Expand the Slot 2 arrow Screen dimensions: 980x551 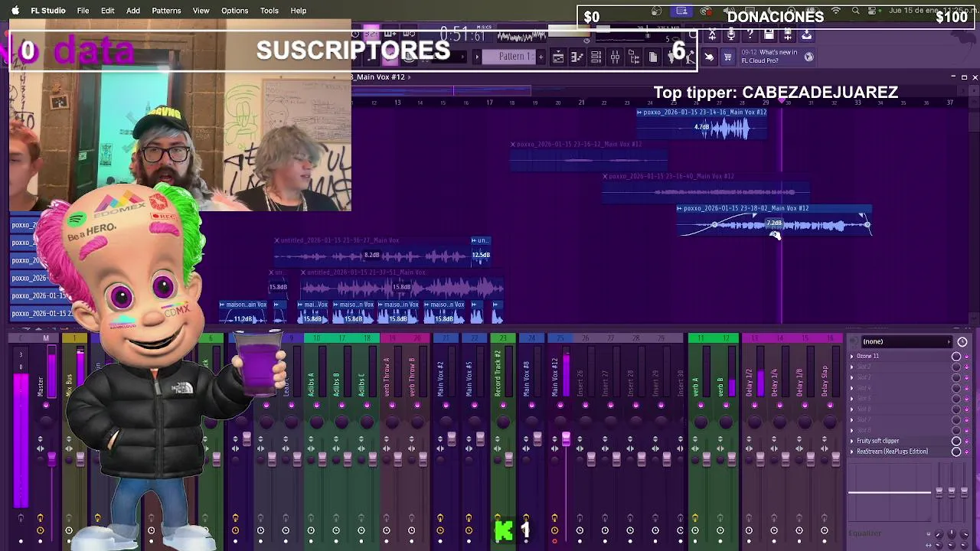[851, 367]
